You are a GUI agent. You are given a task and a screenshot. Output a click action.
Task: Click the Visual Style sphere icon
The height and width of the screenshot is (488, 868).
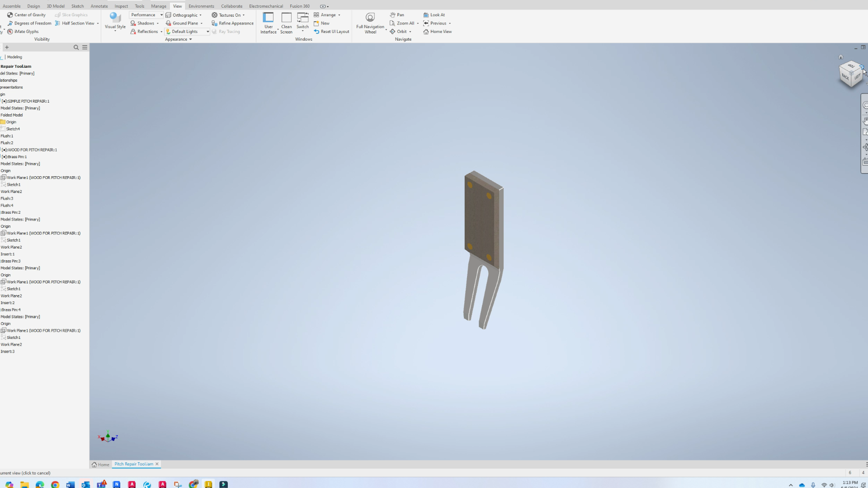(x=115, y=18)
